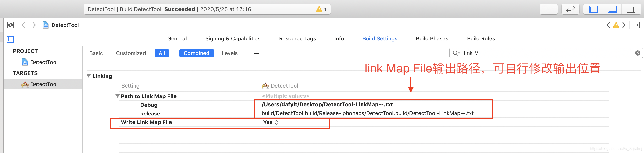This screenshot has height=153, width=644.
Task: Click the Multiple values placeholder
Action: [285, 96]
